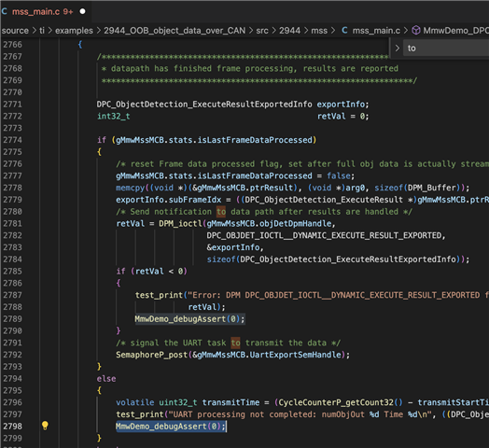Screen dimensions: 489x448
Task: Open the 'src' breadcrumb segment
Action: [x=262, y=31]
